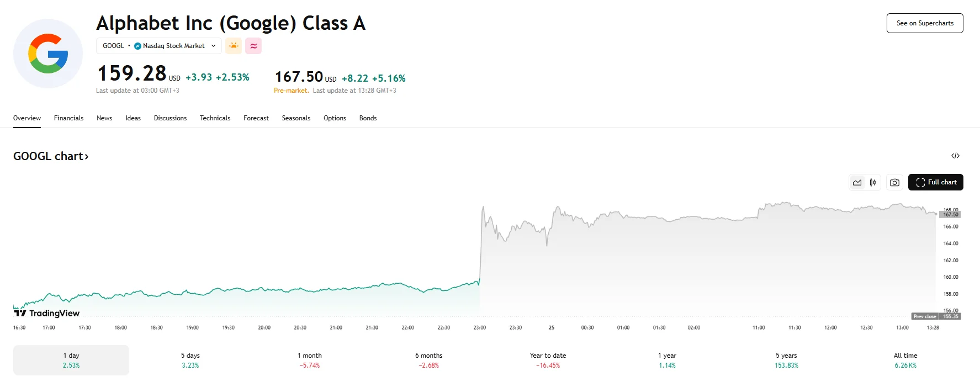This screenshot has width=980, height=387.
Task: Open the Options tab
Action: (x=335, y=118)
